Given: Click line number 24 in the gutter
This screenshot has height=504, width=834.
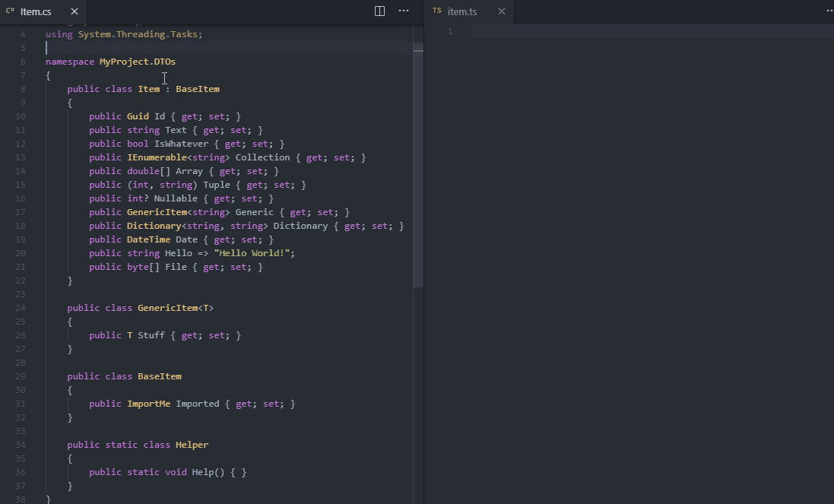Looking at the screenshot, I should (20, 307).
